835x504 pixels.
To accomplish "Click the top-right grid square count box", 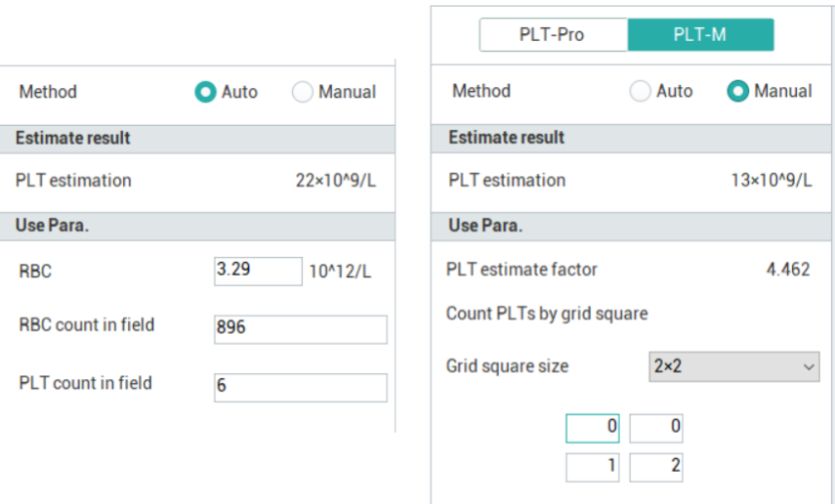I will [655, 428].
